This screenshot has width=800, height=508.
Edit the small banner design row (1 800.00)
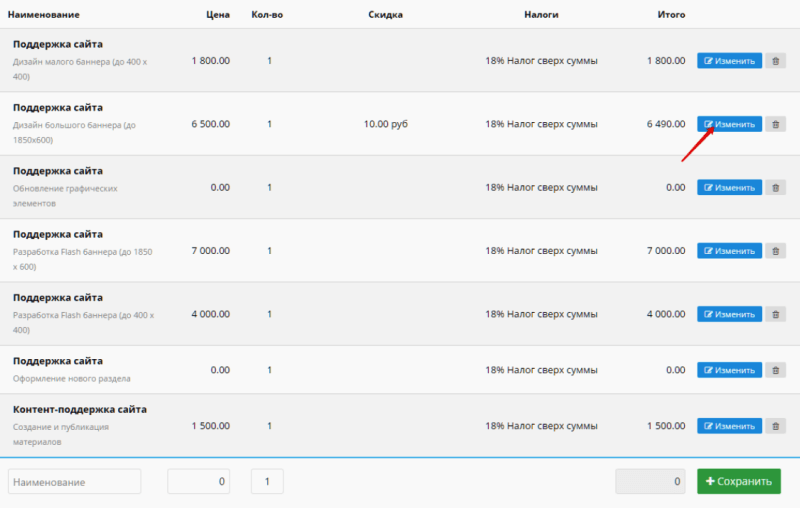click(x=729, y=61)
